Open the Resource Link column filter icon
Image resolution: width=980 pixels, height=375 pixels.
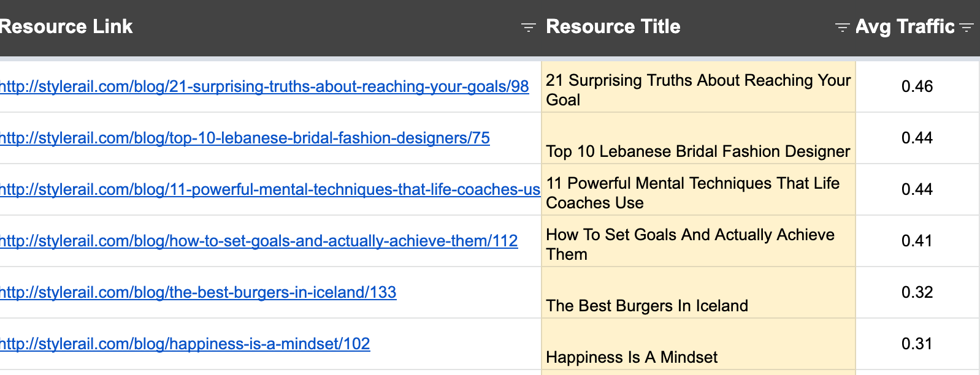528,27
